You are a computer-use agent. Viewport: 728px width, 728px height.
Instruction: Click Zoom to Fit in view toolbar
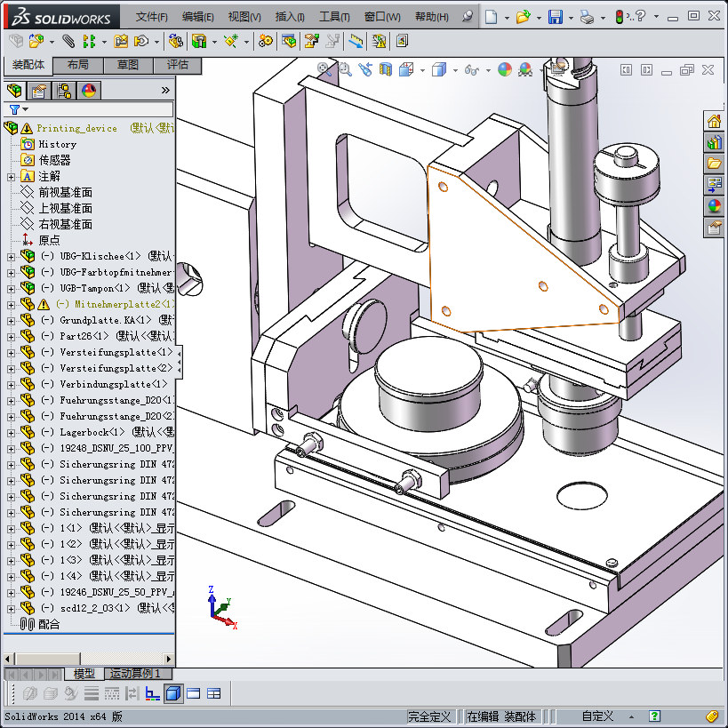pyautogui.click(x=324, y=69)
